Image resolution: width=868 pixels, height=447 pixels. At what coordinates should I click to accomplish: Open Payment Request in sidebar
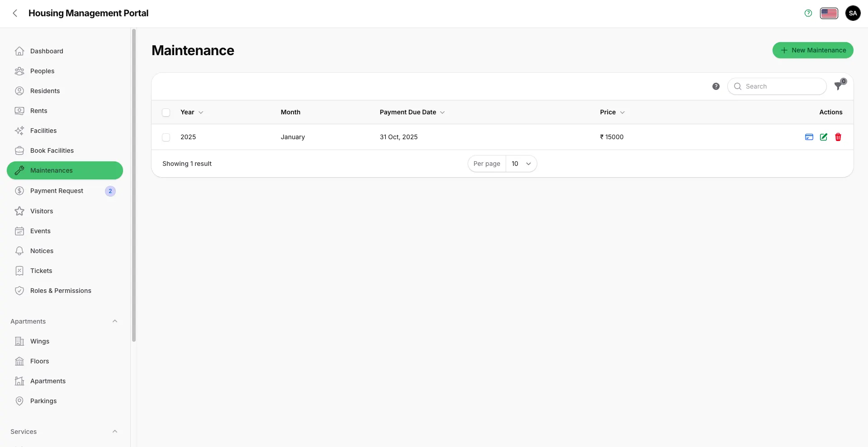pyautogui.click(x=57, y=191)
